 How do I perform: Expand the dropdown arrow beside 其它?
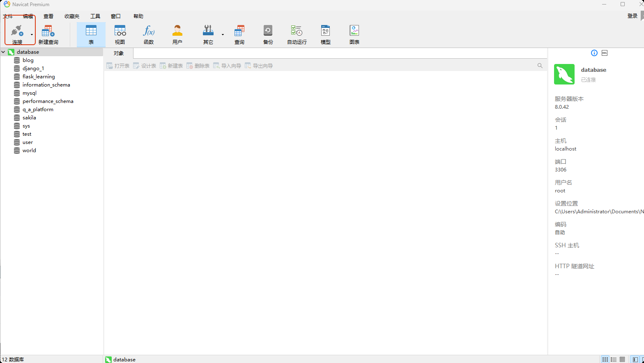point(223,34)
